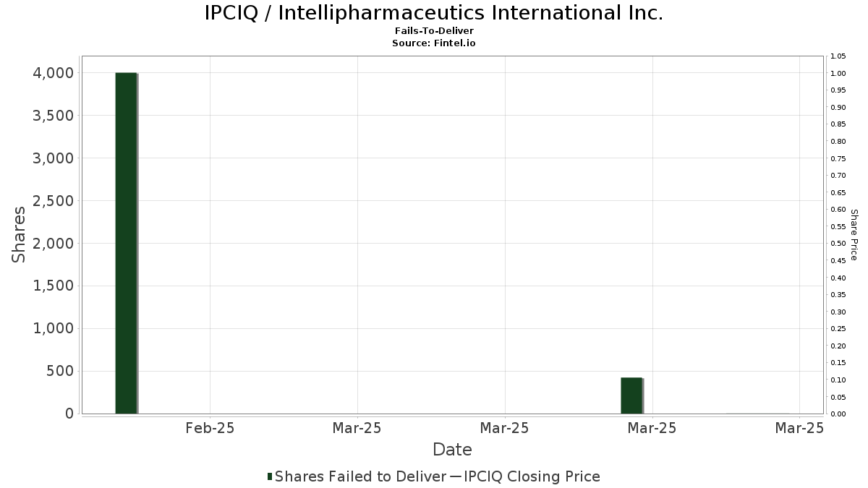Click the Shares y-axis title
This screenshot has height=488, width=868.
point(19,235)
